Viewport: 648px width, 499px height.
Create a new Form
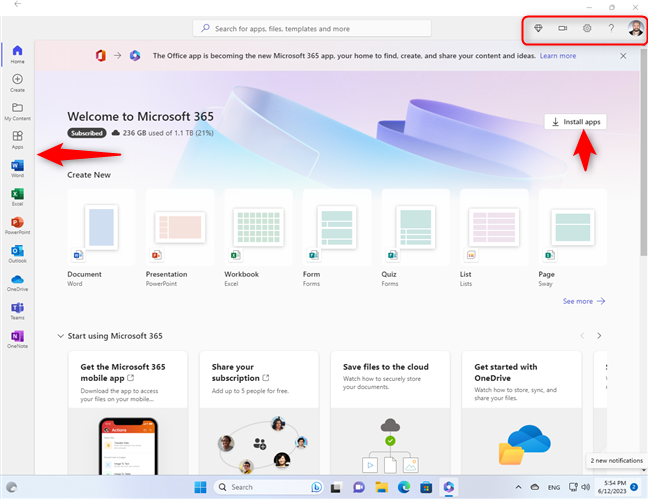tap(337, 239)
